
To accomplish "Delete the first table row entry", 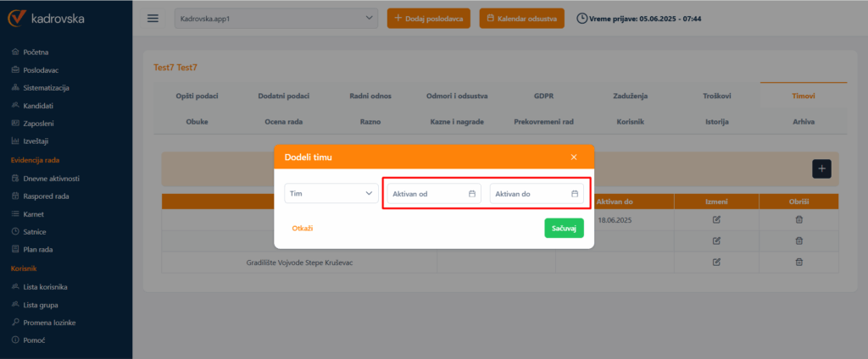I will [x=798, y=220].
